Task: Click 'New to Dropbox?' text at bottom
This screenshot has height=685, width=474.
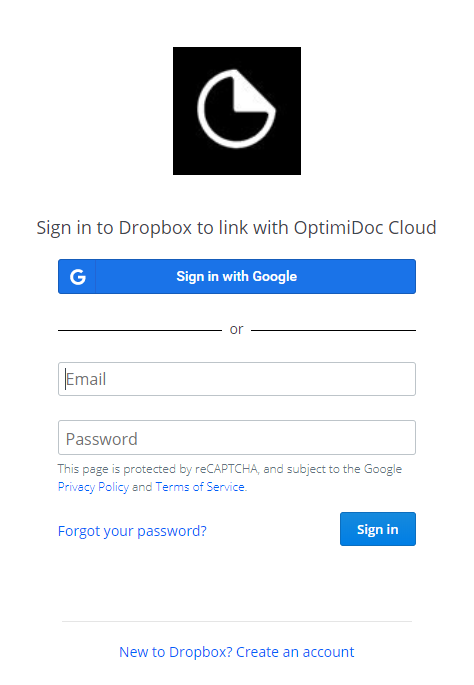Action: coord(176,652)
